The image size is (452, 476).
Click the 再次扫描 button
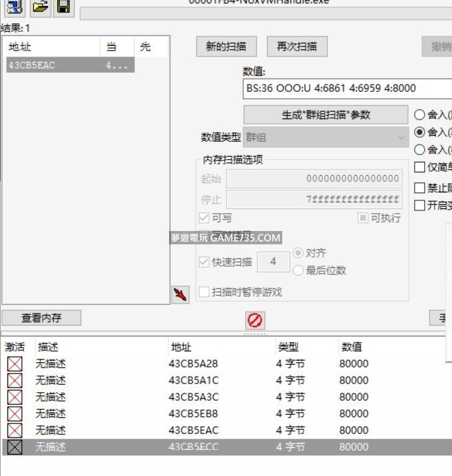(x=297, y=47)
